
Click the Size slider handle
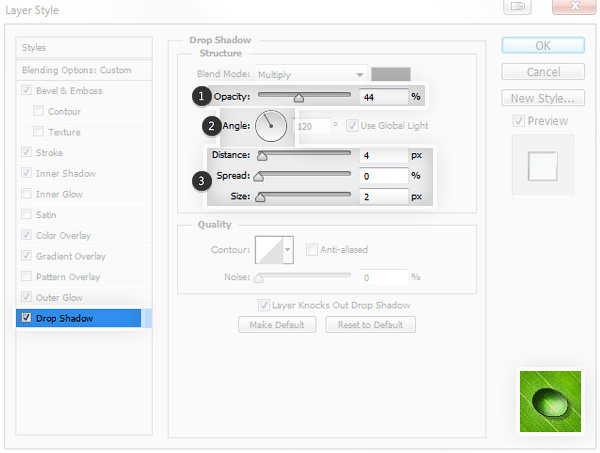260,197
